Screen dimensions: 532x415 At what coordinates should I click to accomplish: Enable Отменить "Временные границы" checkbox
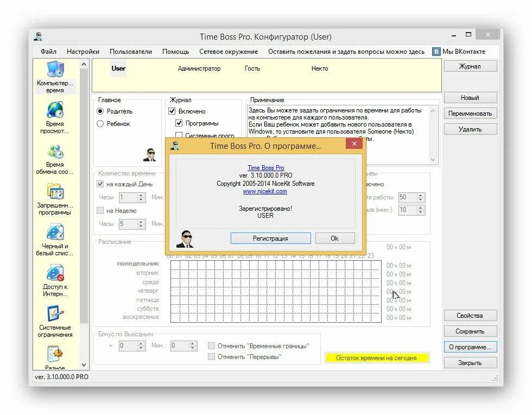211,345
